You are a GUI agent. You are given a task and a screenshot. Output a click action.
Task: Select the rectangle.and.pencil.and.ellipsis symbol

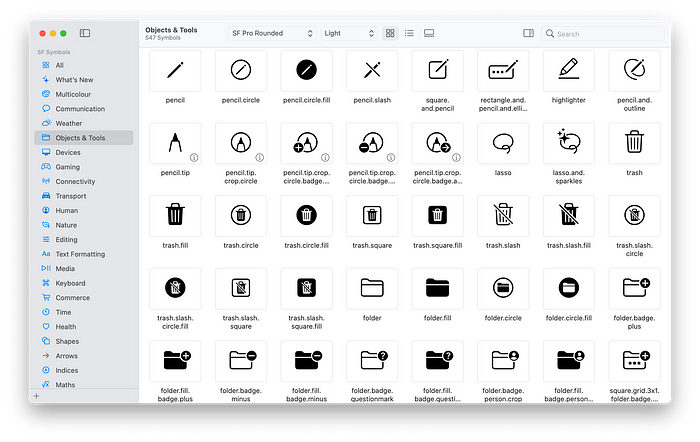point(503,71)
